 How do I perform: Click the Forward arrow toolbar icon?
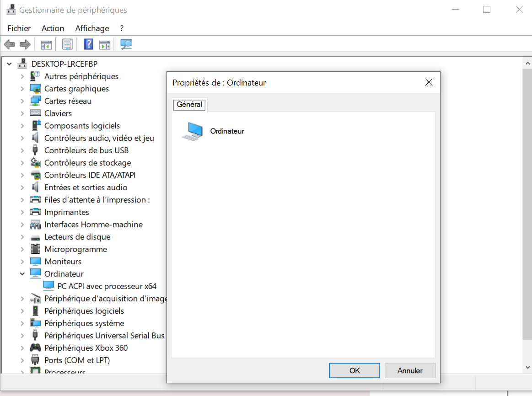pyautogui.click(x=25, y=44)
